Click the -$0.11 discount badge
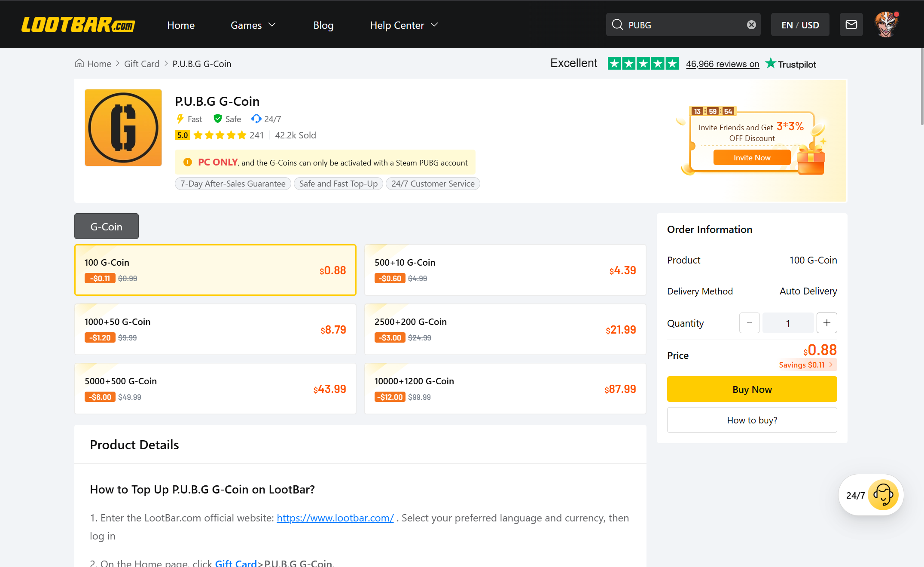Viewport: 924px width, 567px height. click(x=100, y=278)
